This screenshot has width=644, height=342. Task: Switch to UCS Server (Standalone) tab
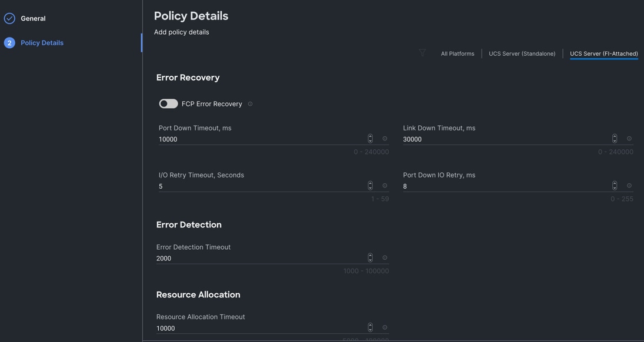click(x=522, y=53)
